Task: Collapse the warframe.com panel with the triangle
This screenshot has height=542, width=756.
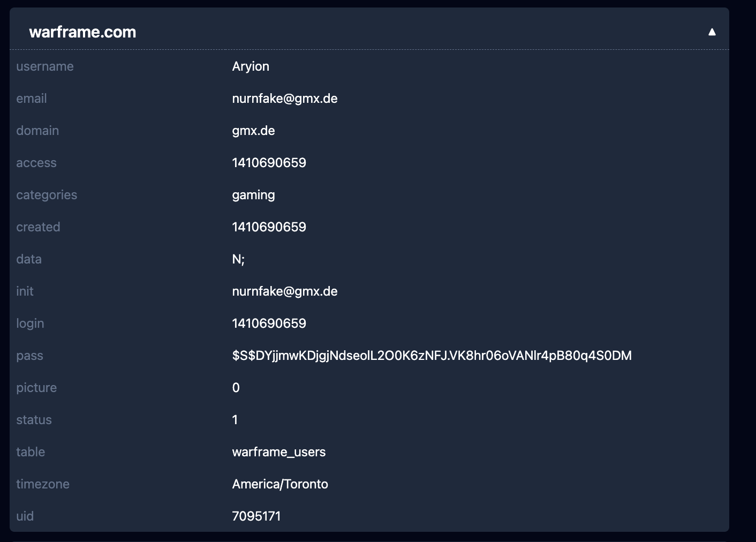Action: (712, 32)
